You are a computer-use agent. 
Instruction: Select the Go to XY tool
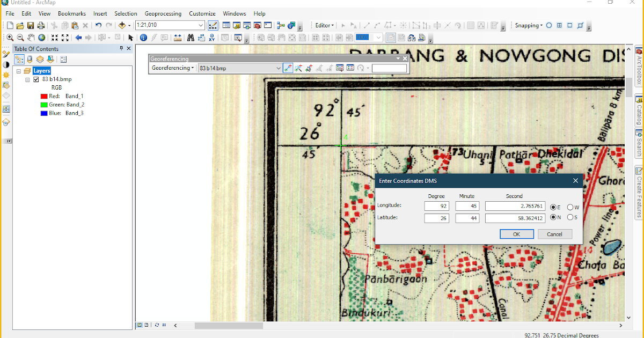pos(212,38)
